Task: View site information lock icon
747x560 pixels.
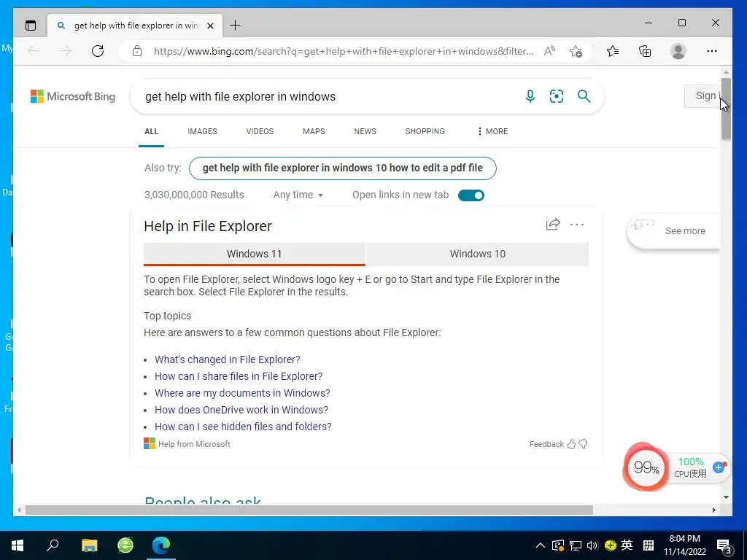Action: (x=137, y=51)
